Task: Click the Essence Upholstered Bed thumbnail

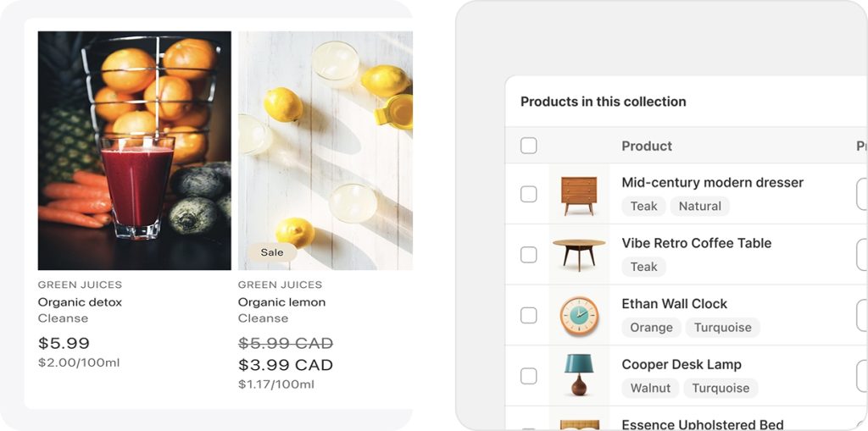Action: pos(579,424)
